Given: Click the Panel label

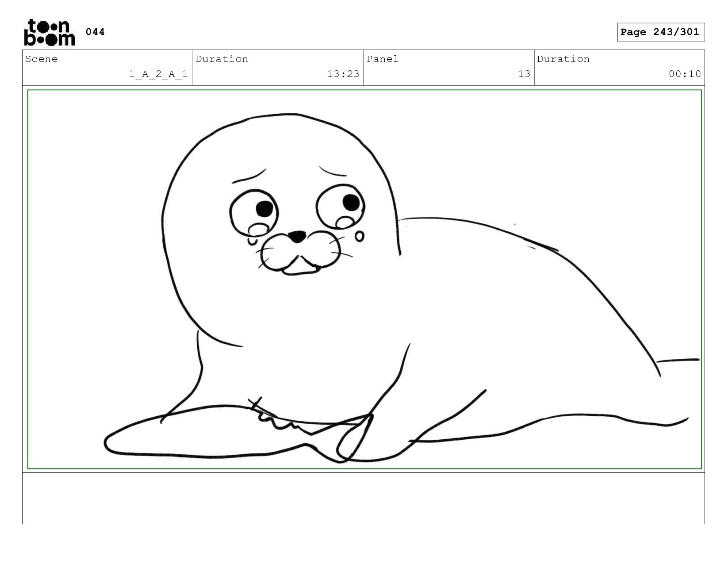Looking at the screenshot, I should click(383, 59).
